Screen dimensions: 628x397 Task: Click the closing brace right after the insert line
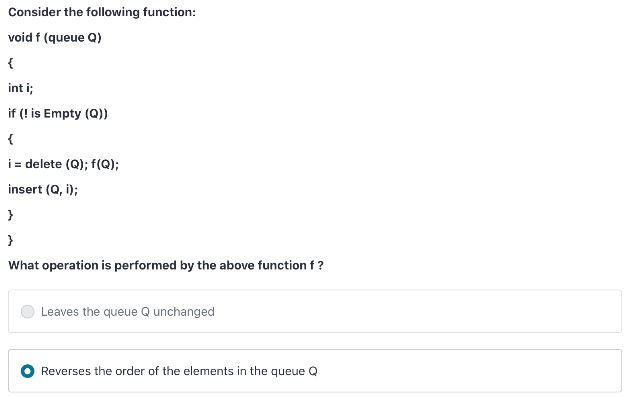pyautogui.click(x=10, y=215)
